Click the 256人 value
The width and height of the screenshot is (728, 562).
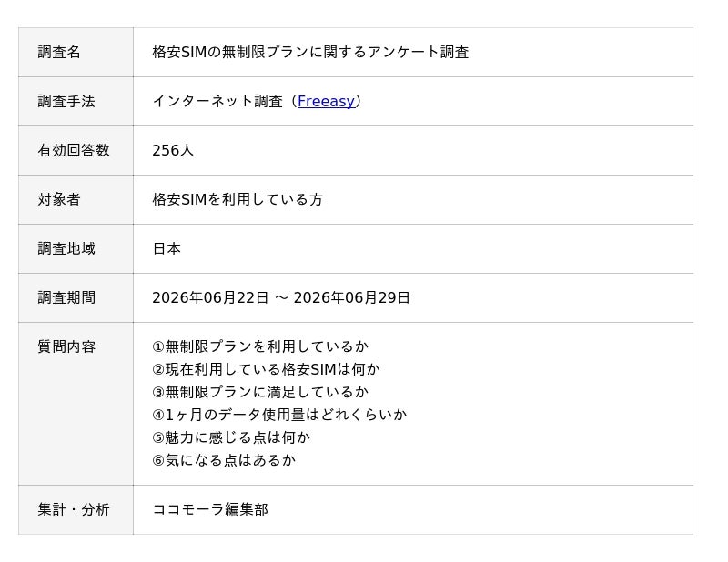(173, 150)
